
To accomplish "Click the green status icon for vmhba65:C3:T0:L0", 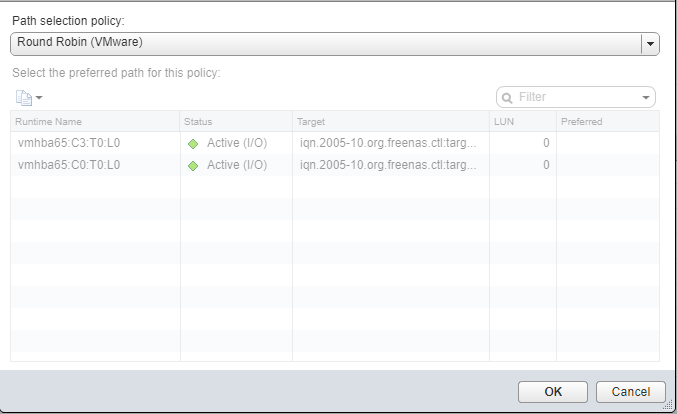I will point(193,144).
